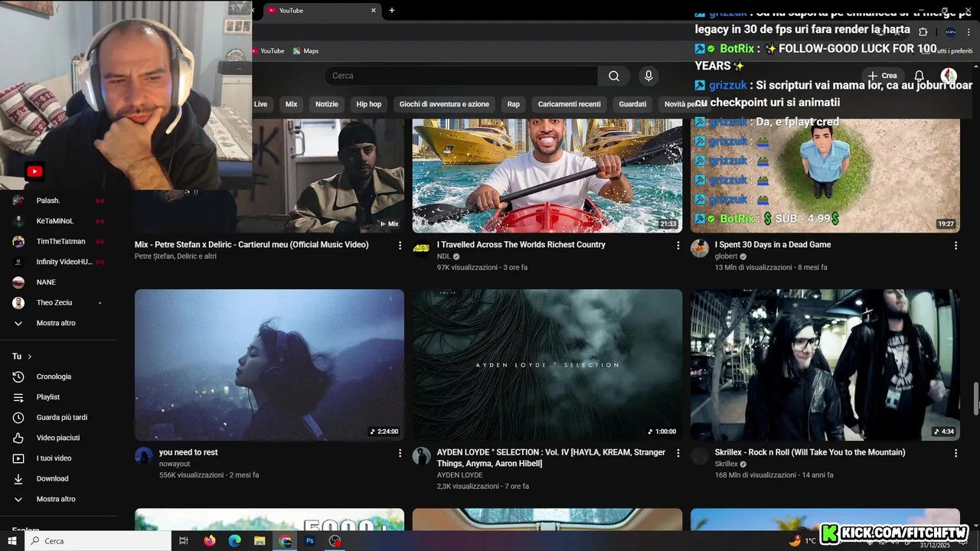Image resolution: width=980 pixels, height=551 pixels.
Task: Click the YouTube search input field
Action: tap(461, 76)
